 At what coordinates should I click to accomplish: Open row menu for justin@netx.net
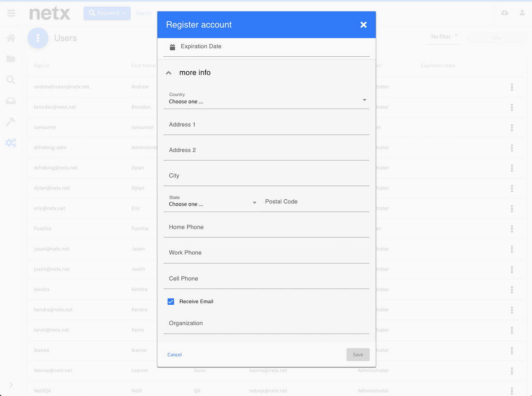[x=512, y=269]
